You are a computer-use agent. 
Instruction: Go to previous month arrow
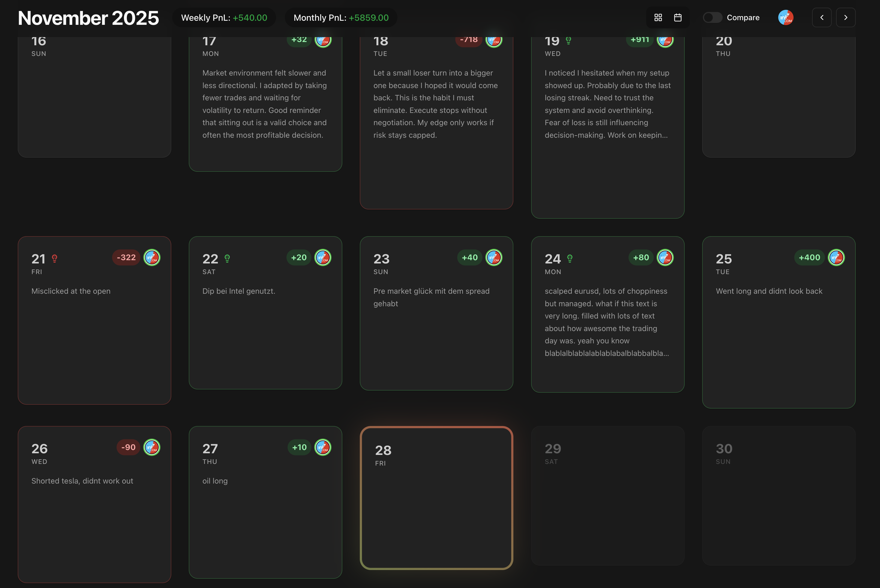coord(821,18)
